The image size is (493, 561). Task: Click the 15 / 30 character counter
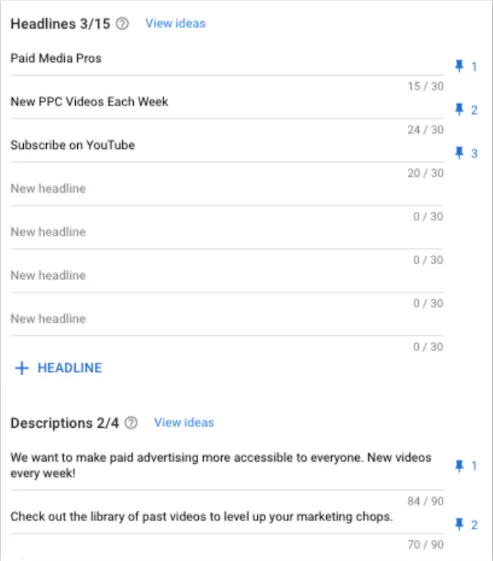click(x=426, y=86)
